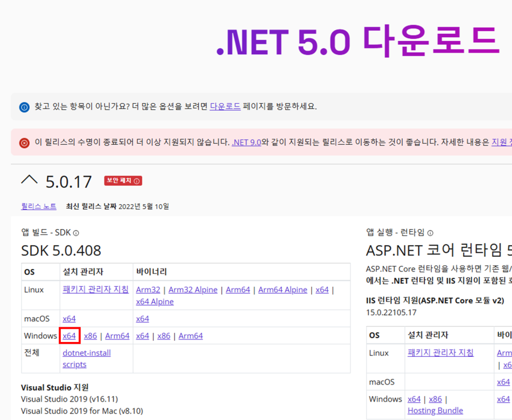Download Linux Arm64 SDK binary
Image resolution: width=512 pixels, height=420 pixels.
tap(237, 290)
